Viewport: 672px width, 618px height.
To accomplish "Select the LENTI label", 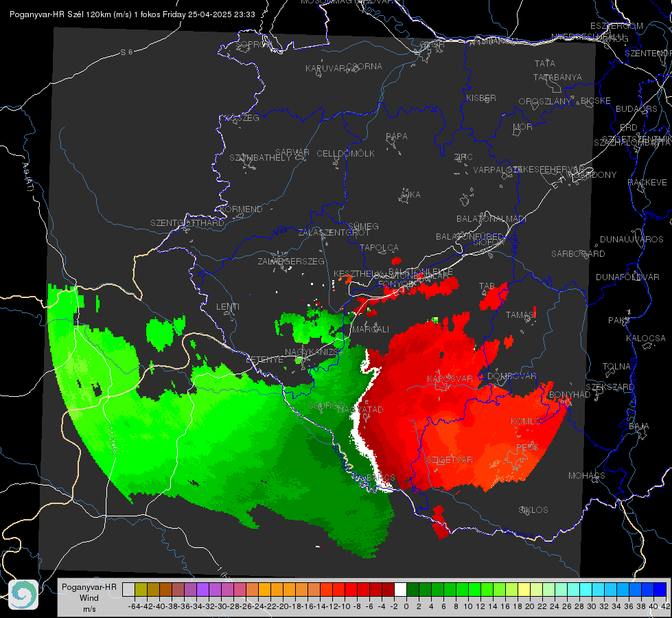I will coord(228,307).
